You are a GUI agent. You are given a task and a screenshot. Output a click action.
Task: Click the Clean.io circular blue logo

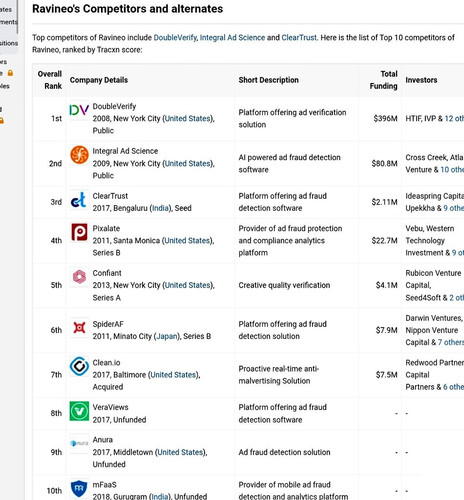pyautogui.click(x=79, y=366)
